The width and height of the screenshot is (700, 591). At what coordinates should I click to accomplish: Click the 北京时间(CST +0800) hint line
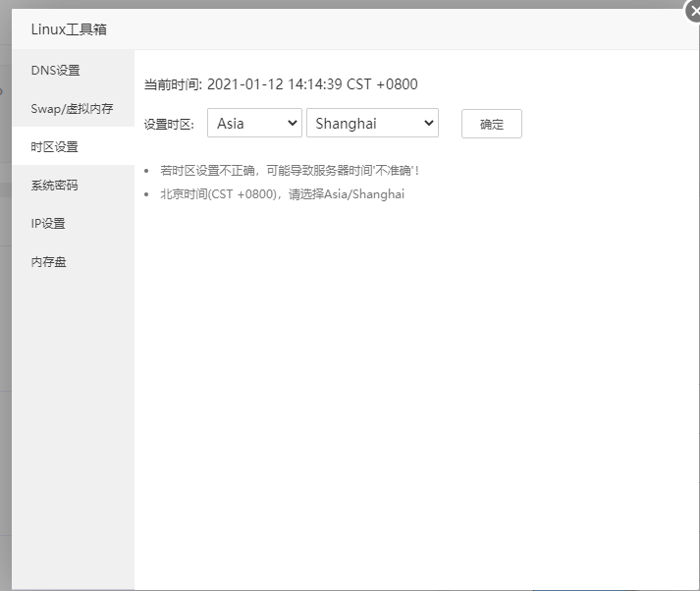point(282,194)
